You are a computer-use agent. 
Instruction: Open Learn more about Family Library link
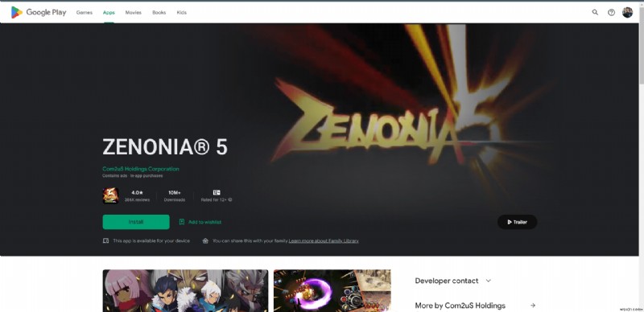pyautogui.click(x=324, y=241)
